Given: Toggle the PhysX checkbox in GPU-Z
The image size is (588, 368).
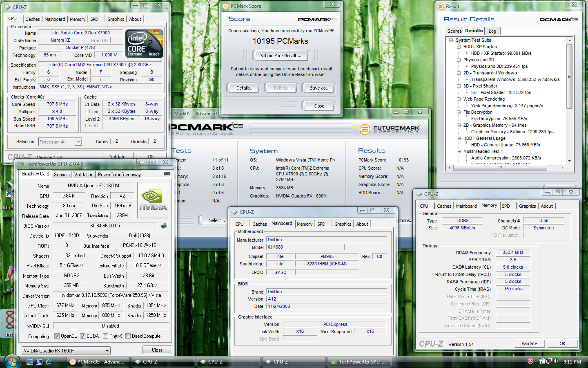Looking at the screenshot, I should point(106,336).
